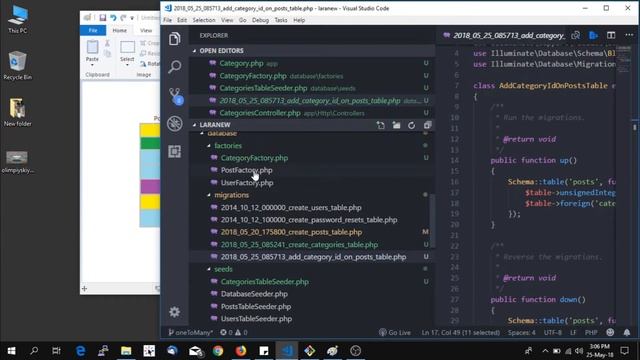The height and width of the screenshot is (360, 640).
Task: Open the Edit menu
Action: coord(182,20)
